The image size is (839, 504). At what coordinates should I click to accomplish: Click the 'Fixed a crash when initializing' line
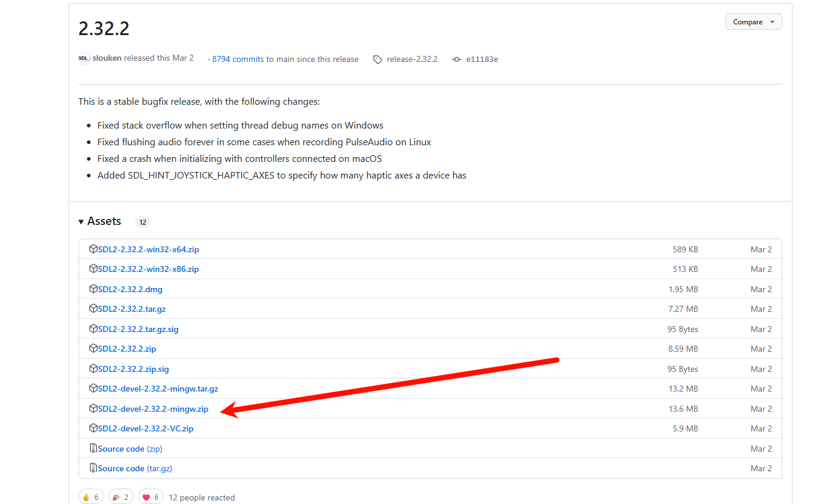(x=239, y=158)
